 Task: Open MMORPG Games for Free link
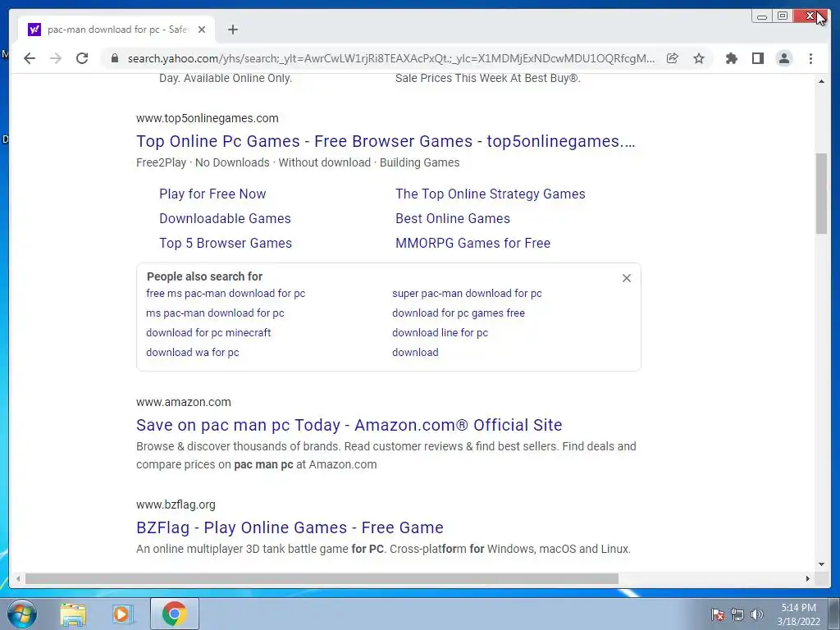pyautogui.click(x=473, y=243)
